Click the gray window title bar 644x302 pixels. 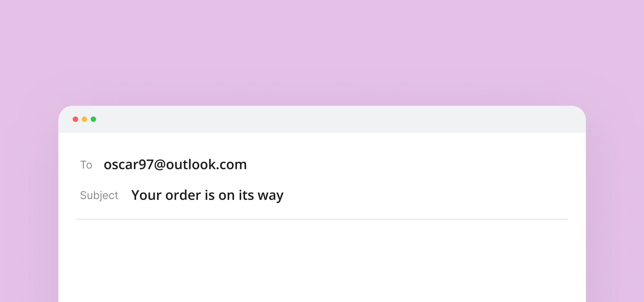pos(322,119)
